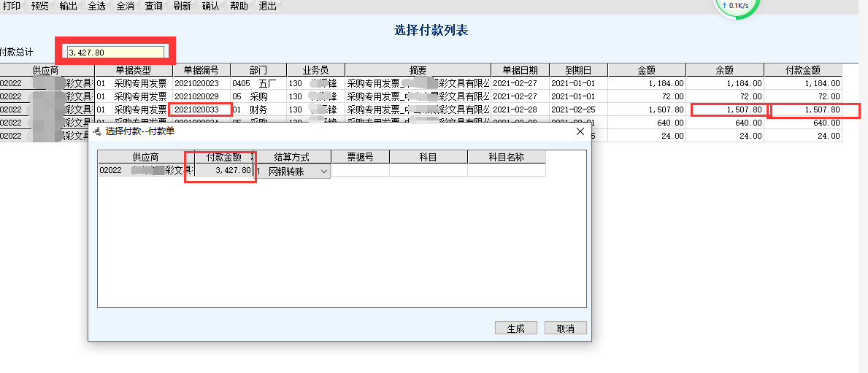
Task: Click 全消 to deselect all
Action: coord(126,7)
